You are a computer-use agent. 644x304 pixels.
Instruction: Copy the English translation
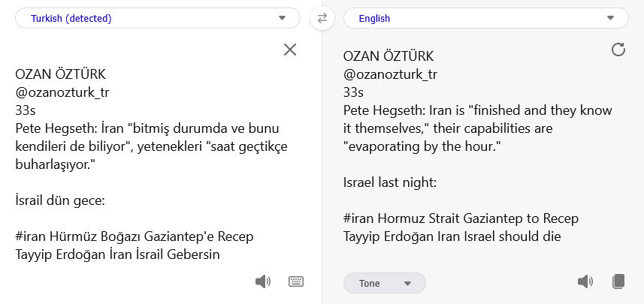click(618, 281)
